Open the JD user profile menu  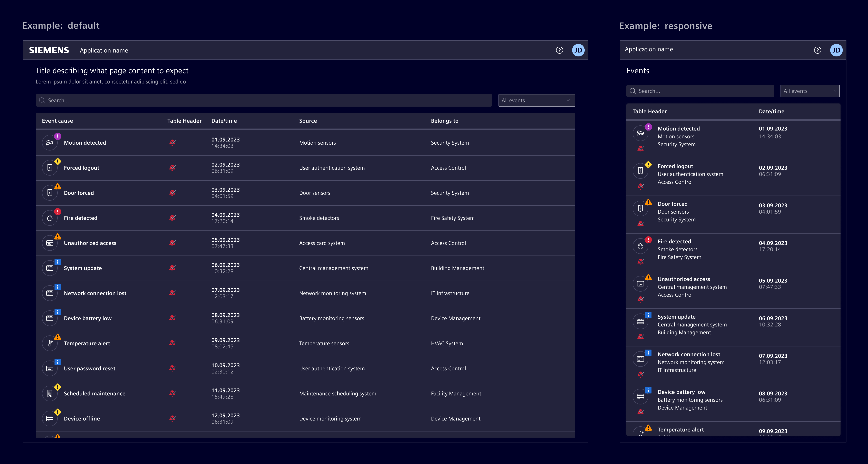[578, 50]
